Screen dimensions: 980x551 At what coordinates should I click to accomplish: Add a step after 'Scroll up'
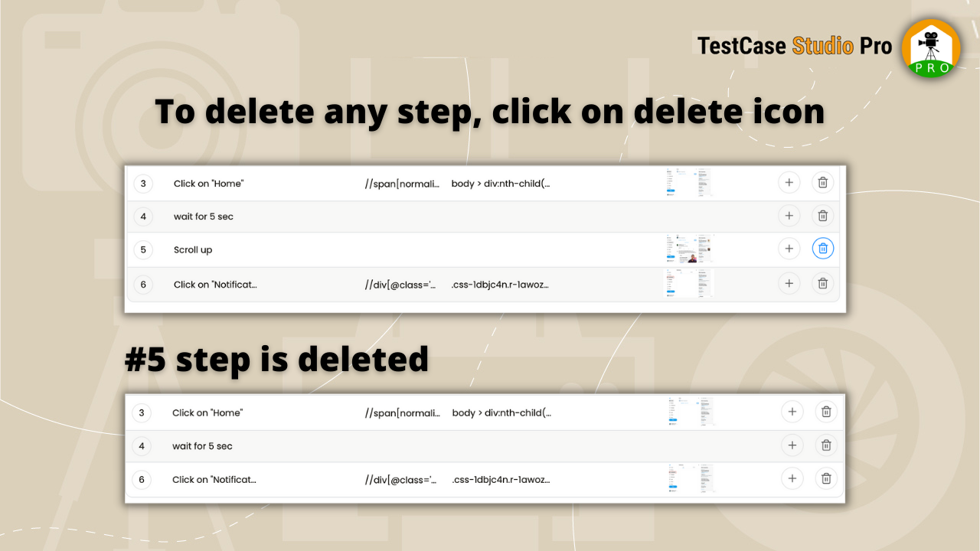tap(789, 248)
